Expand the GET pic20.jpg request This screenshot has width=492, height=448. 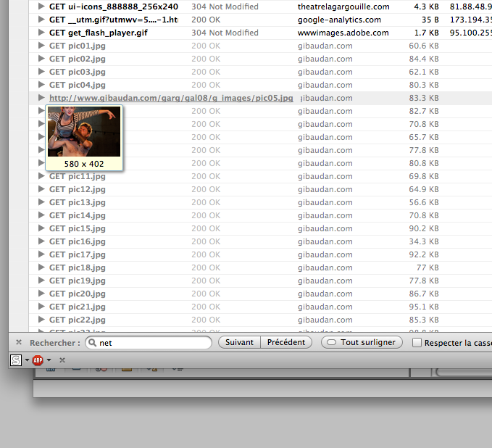coord(41,293)
